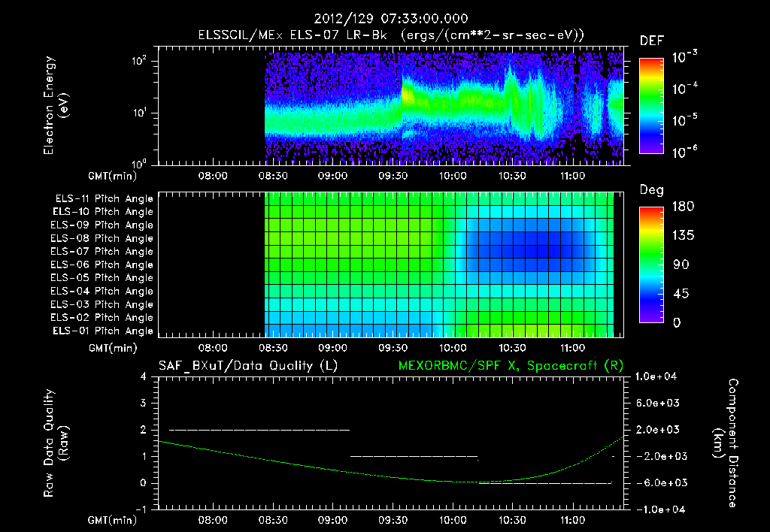Click the 180 value on the Deg scale
Viewport: 770px width, 532px height.
pos(683,207)
